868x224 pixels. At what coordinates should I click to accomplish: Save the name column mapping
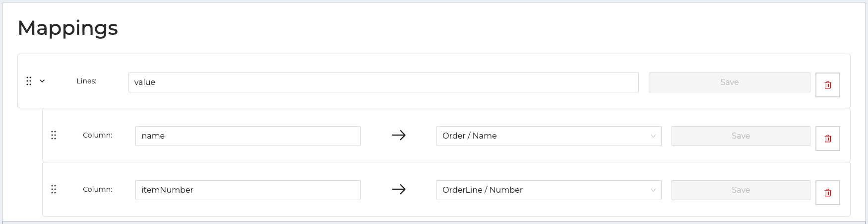741,136
